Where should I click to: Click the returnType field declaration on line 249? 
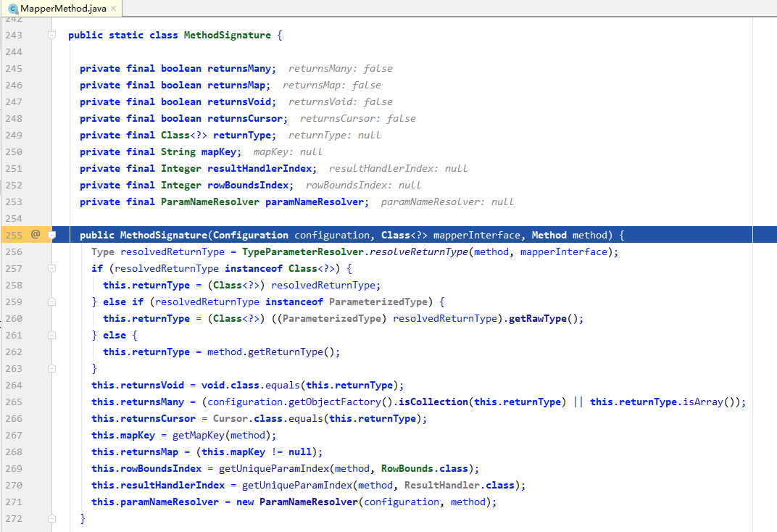coord(242,136)
